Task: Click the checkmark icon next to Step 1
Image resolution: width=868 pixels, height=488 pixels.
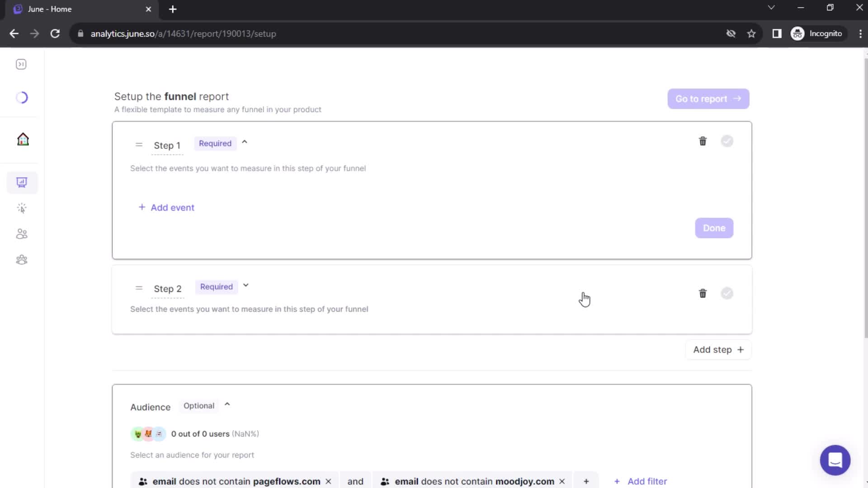Action: point(726,141)
